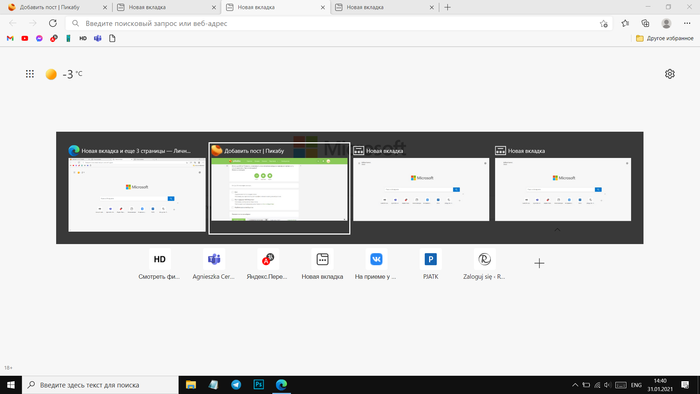Open the network icon in tray
Image resolution: width=700 pixels, height=394 pixels.
point(597,385)
